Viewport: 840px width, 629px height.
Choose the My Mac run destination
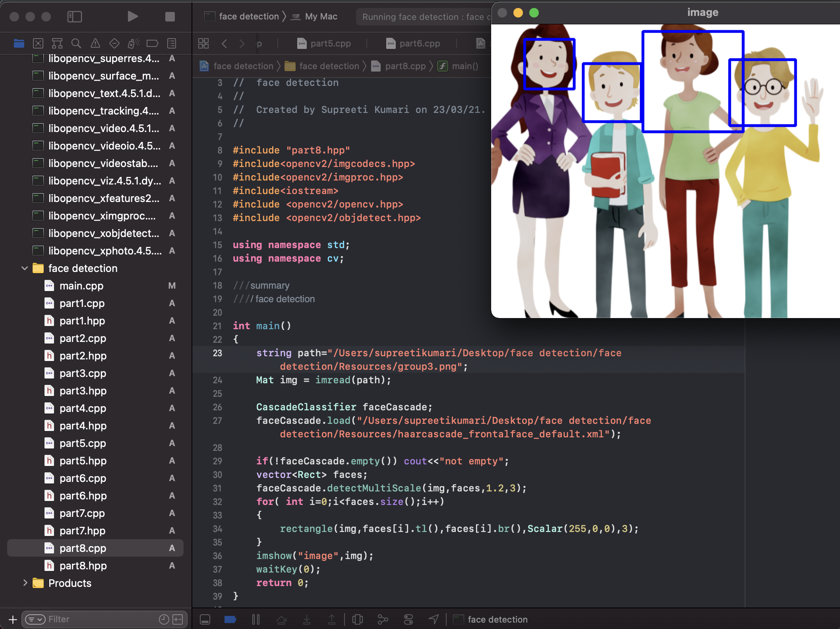tap(314, 16)
